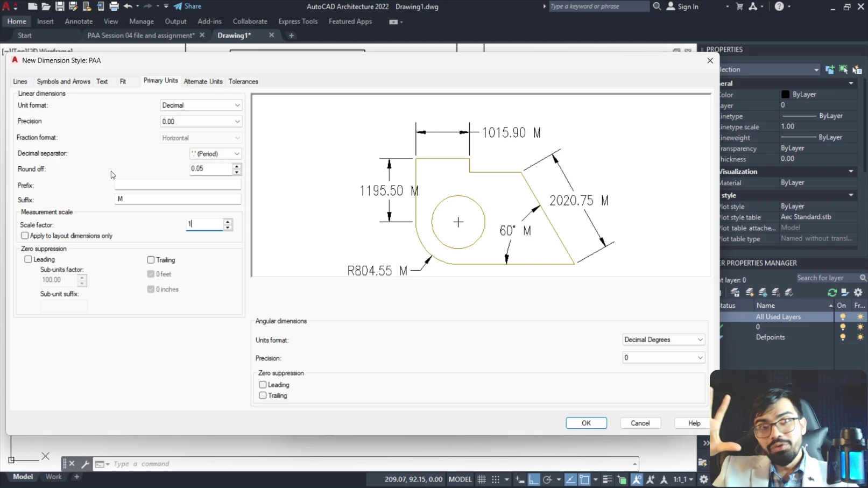868x488 pixels.
Task: Open the angular Units format Decimal Degrees dropdown
Action: click(663, 340)
